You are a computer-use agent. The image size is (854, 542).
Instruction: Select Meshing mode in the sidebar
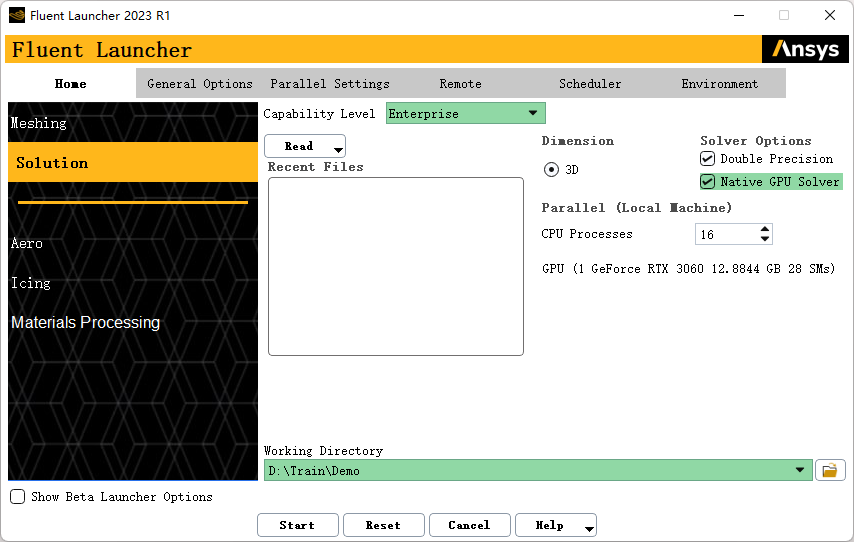point(40,123)
